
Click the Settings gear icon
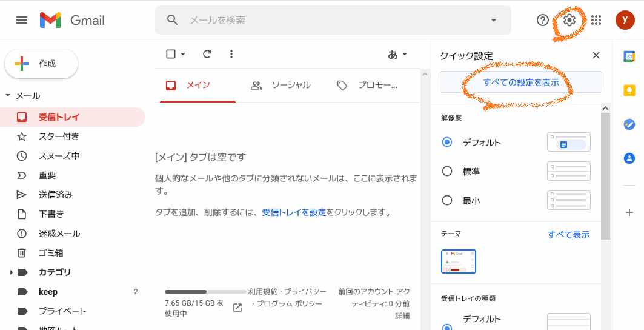coord(569,20)
